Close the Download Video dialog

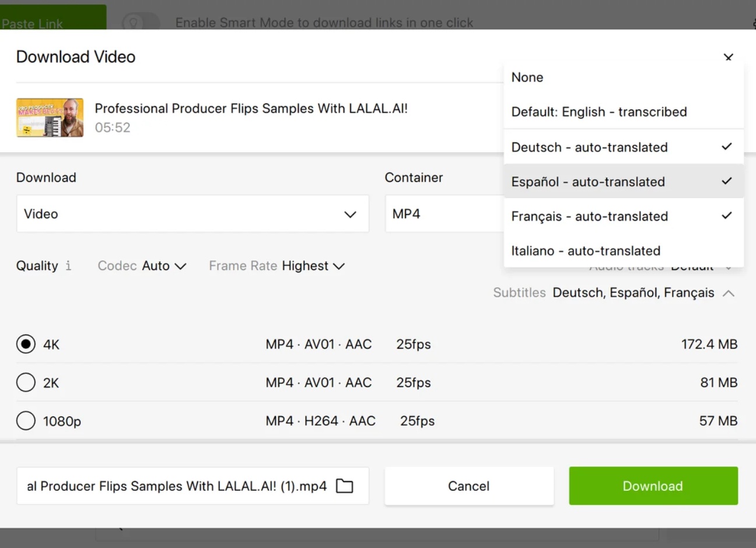[728, 57]
